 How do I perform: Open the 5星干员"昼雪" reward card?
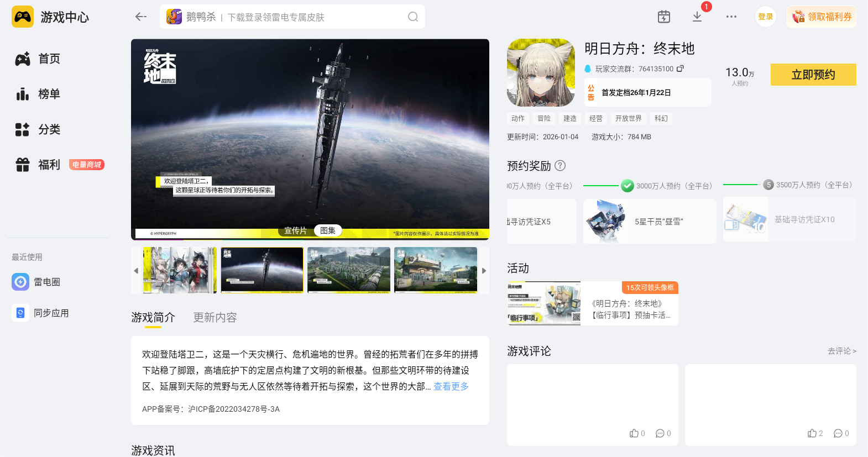pos(650,221)
